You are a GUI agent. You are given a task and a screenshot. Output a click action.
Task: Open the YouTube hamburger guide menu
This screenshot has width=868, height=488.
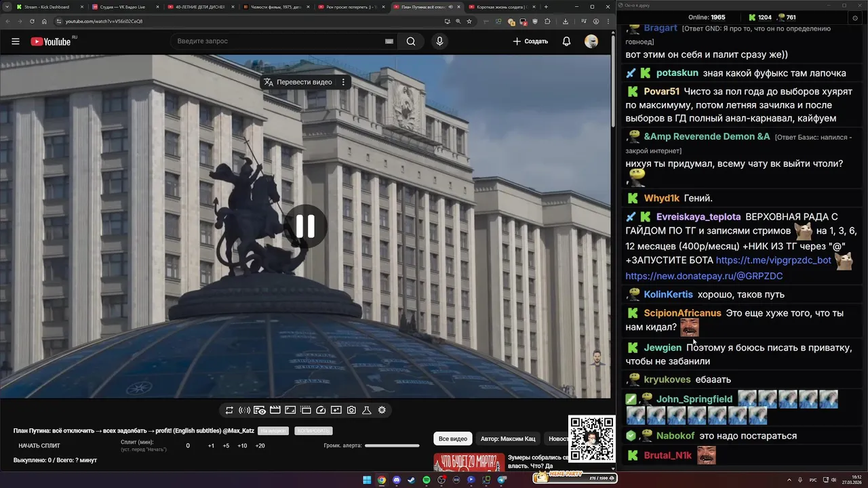point(16,41)
